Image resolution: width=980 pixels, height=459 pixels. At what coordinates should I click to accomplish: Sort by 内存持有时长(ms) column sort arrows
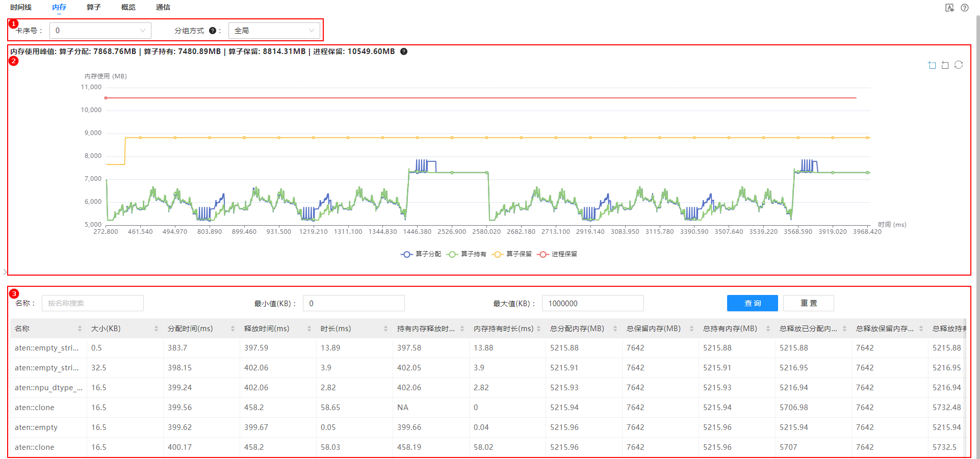pos(538,329)
